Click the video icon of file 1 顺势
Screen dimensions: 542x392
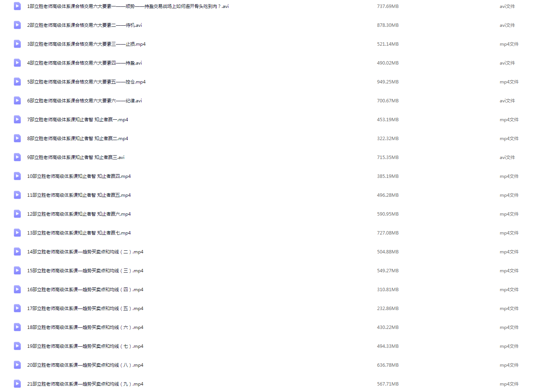point(17,6)
